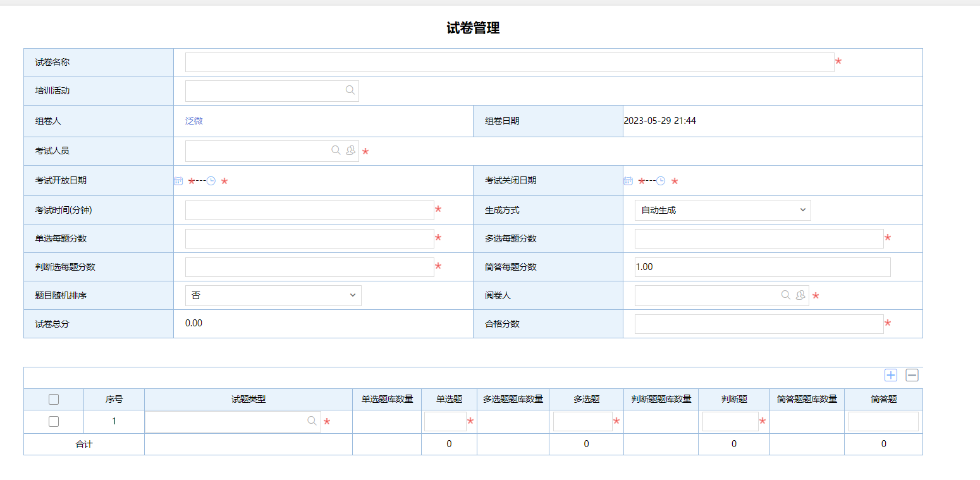
Task: Click the 合格分数 input field
Action: click(x=759, y=324)
